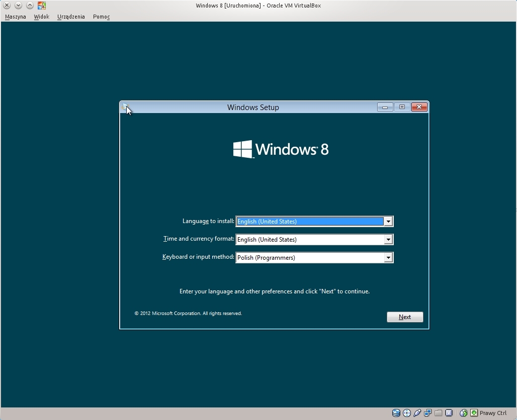
Task: Click the Prawy Ctrl host key label
Action: pos(493,413)
